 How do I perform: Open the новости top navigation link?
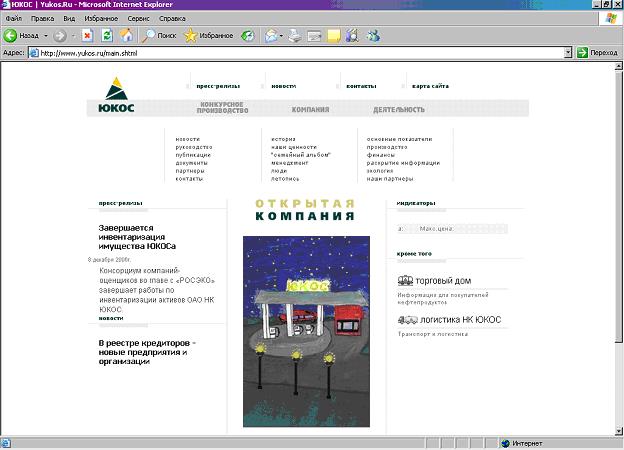pos(284,86)
